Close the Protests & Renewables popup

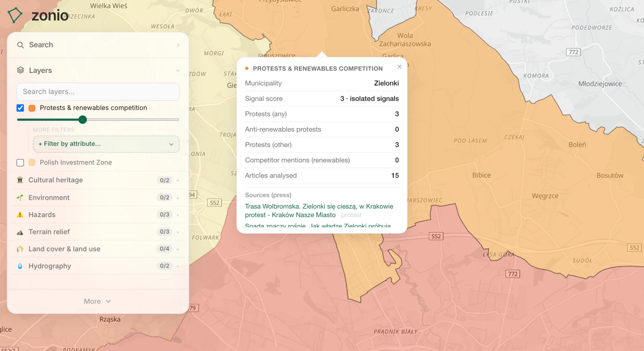point(400,67)
